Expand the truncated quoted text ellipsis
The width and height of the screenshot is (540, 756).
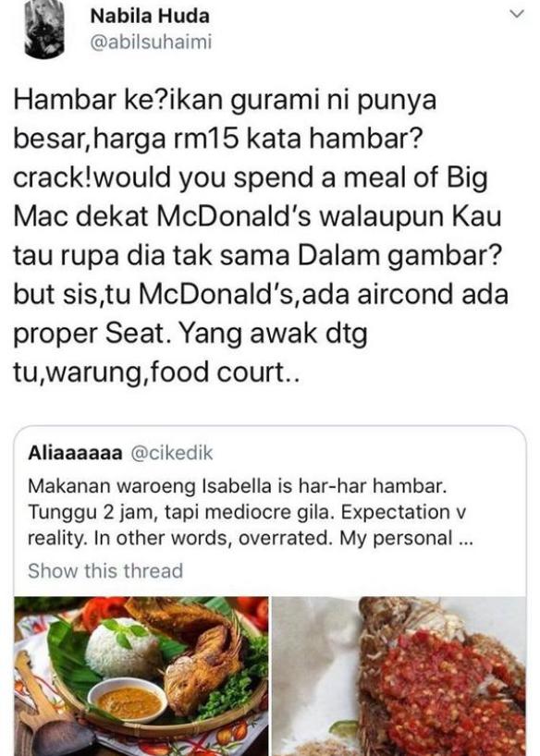[464, 539]
